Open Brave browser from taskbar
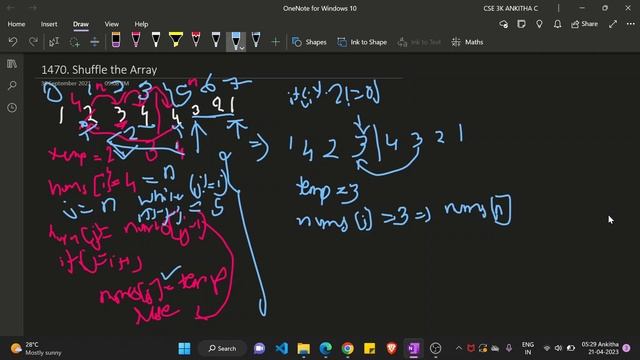640x360 pixels. pyautogui.click(x=391, y=348)
